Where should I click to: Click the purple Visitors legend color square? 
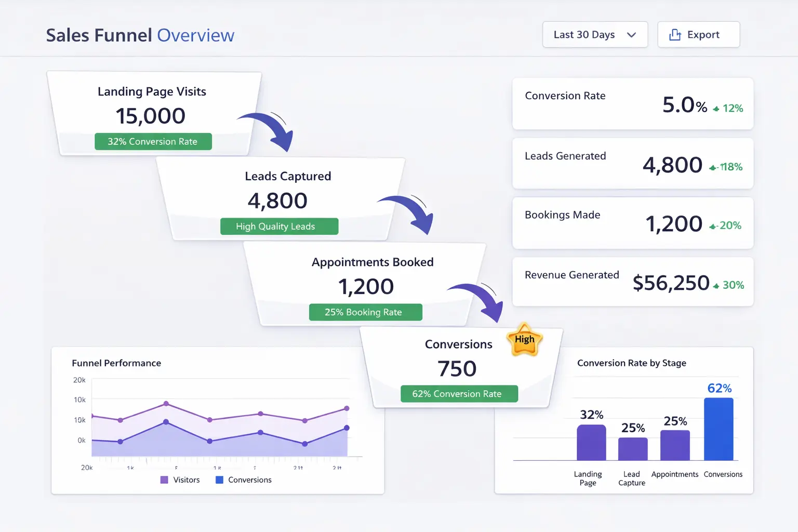(x=164, y=480)
